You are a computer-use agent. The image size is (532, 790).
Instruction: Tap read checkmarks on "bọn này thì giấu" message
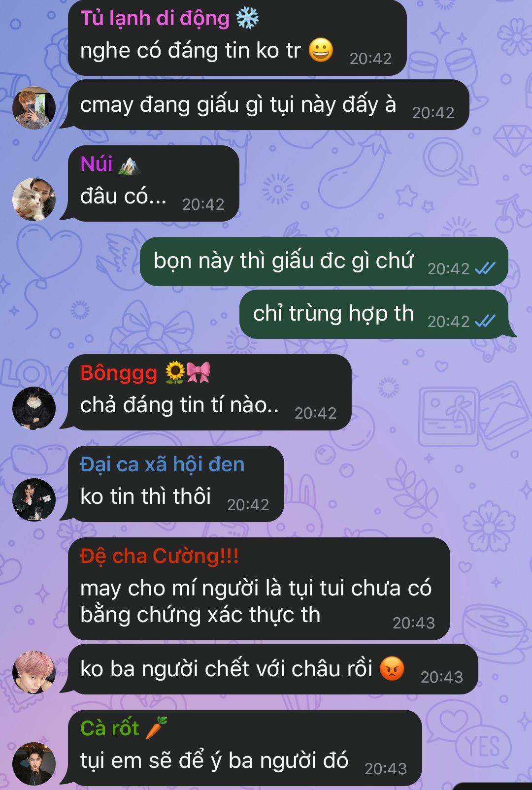pyautogui.click(x=485, y=268)
